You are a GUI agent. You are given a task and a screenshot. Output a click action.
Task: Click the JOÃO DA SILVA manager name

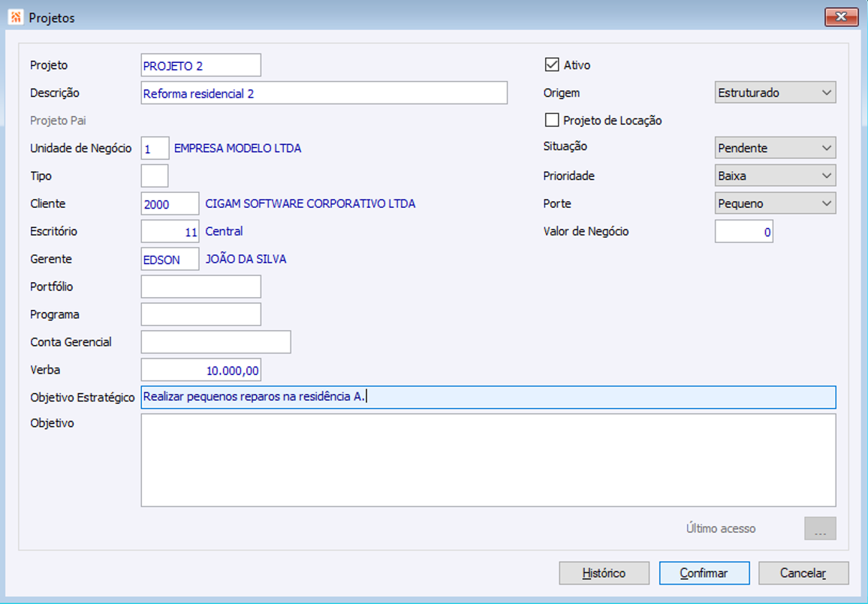point(246,259)
